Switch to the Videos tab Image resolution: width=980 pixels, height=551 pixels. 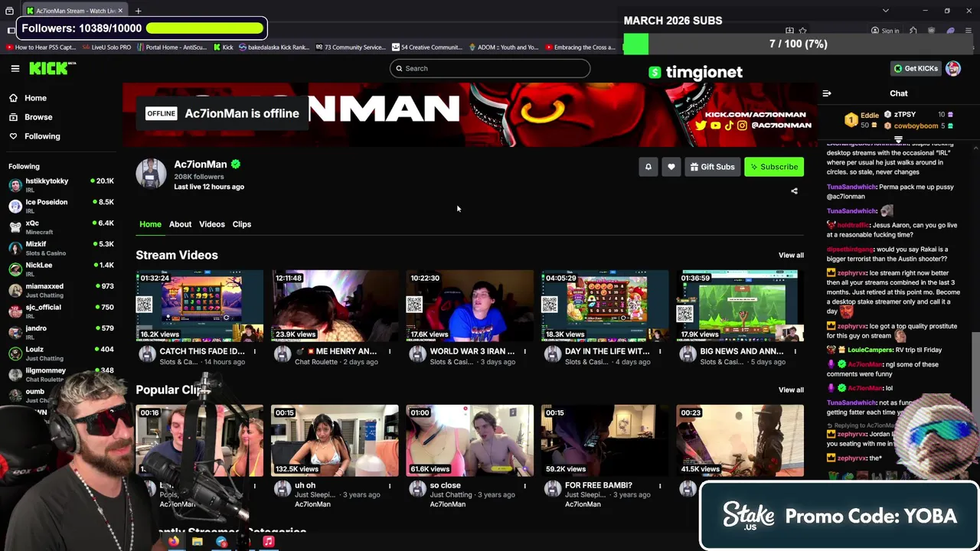(x=212, y=224)
